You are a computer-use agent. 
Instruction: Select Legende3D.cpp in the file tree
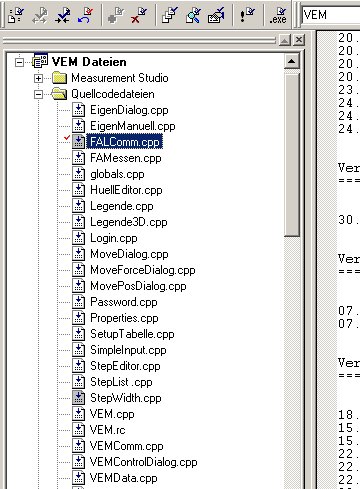coord(129,222)
